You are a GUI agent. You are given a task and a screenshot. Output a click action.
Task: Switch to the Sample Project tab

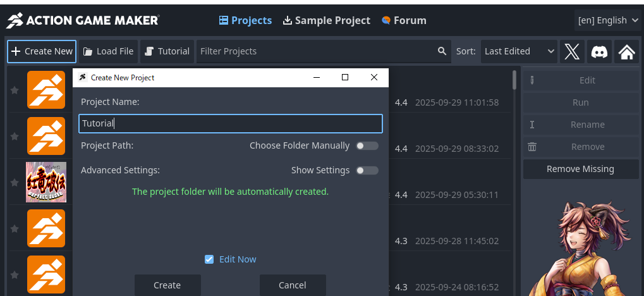(x=326, y=20)
